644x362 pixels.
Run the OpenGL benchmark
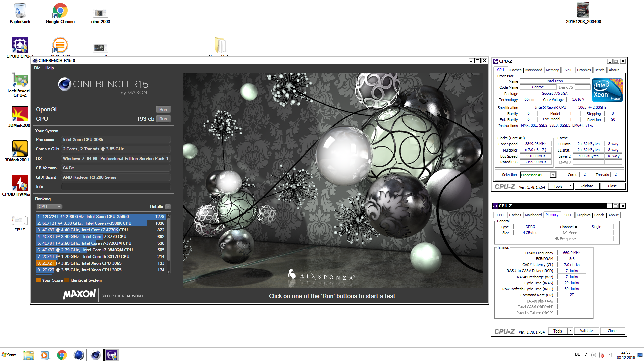click(163, 110)
